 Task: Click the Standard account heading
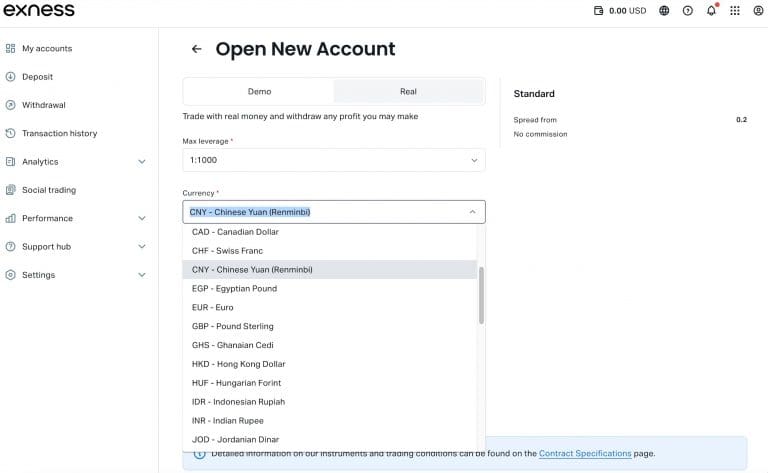534,94
